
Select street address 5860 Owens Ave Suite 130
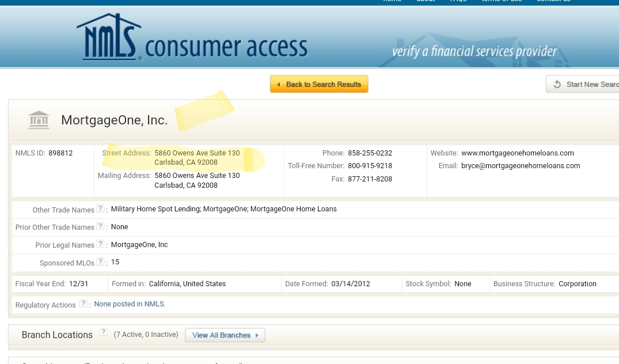tap(197, 153)
